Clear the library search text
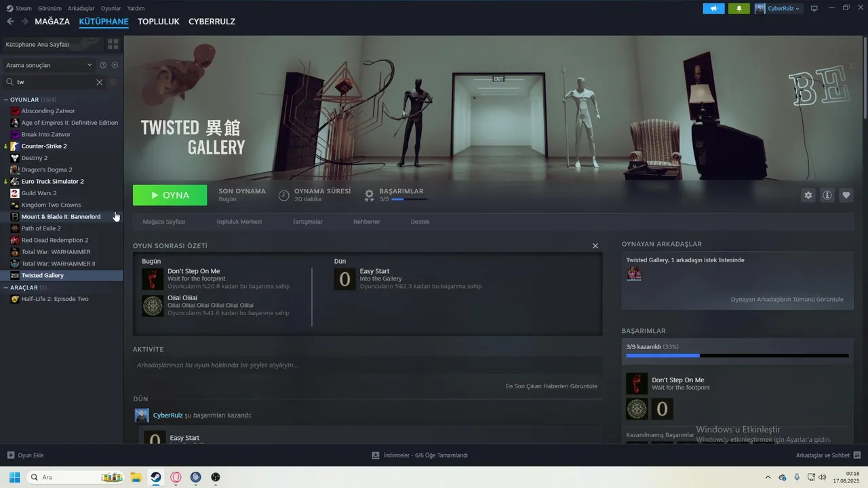868x488 pixels. [99, 82]
